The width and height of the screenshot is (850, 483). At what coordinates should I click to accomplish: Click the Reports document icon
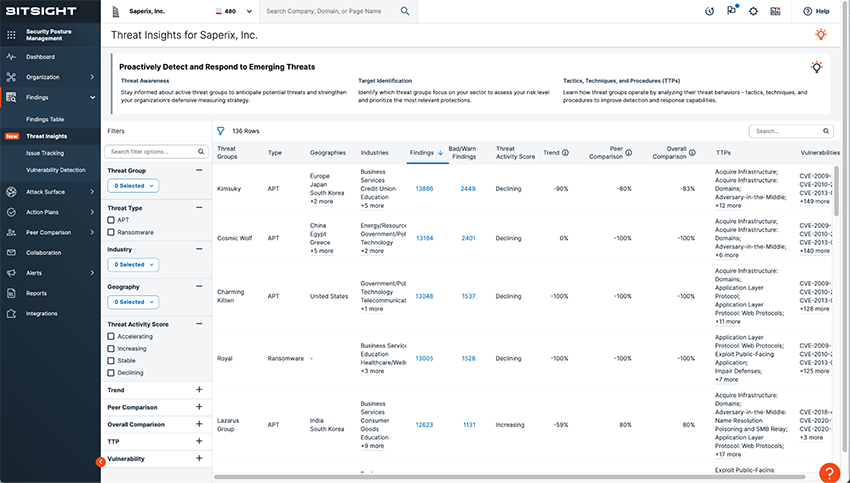pyautogui.click(x=11, y=293)
